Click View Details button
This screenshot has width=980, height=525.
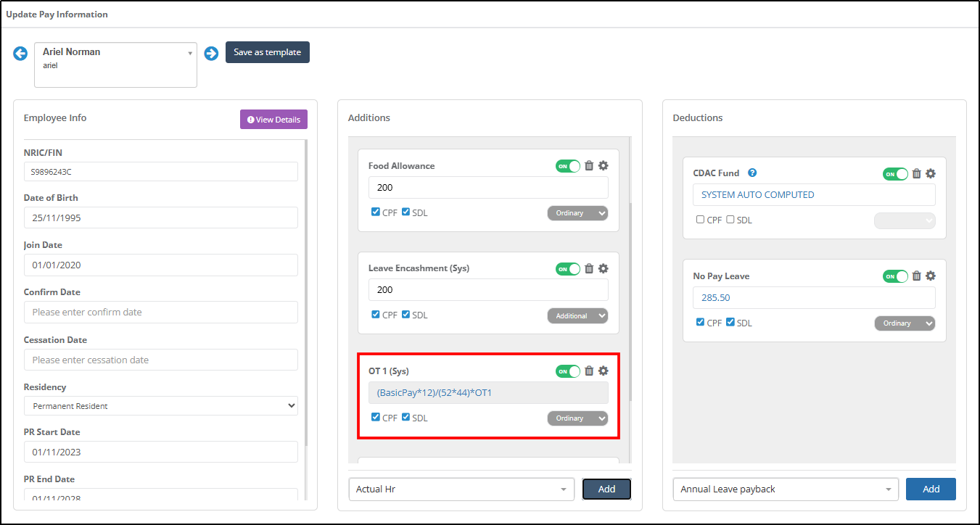click(x=273, y=120)
